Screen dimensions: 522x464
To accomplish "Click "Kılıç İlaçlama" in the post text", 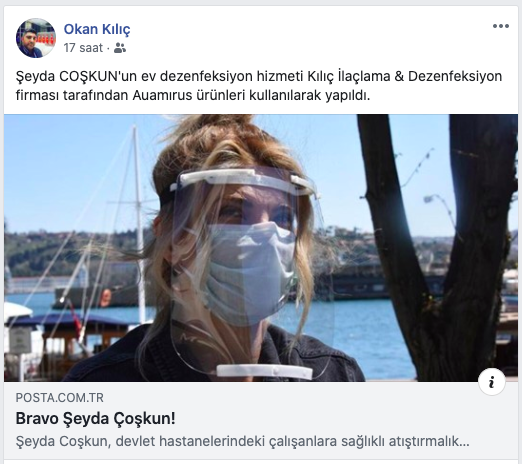I will point(348,76).
